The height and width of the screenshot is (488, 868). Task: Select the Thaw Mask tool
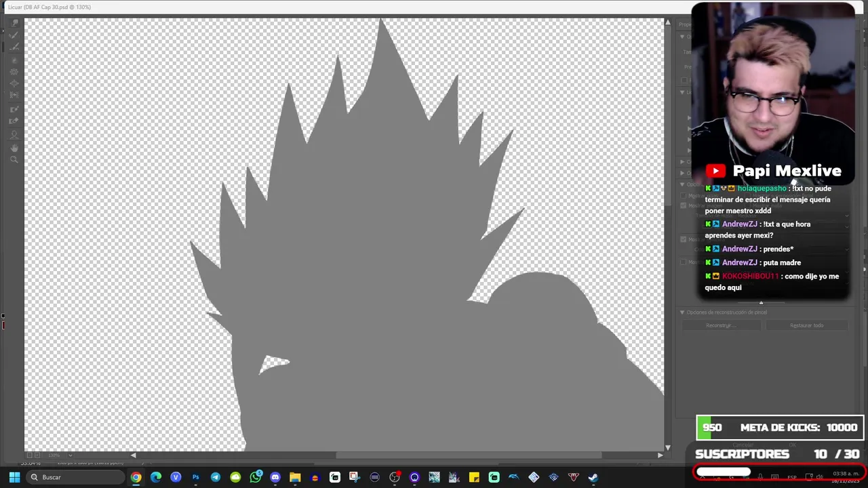(x=14, y=121)
